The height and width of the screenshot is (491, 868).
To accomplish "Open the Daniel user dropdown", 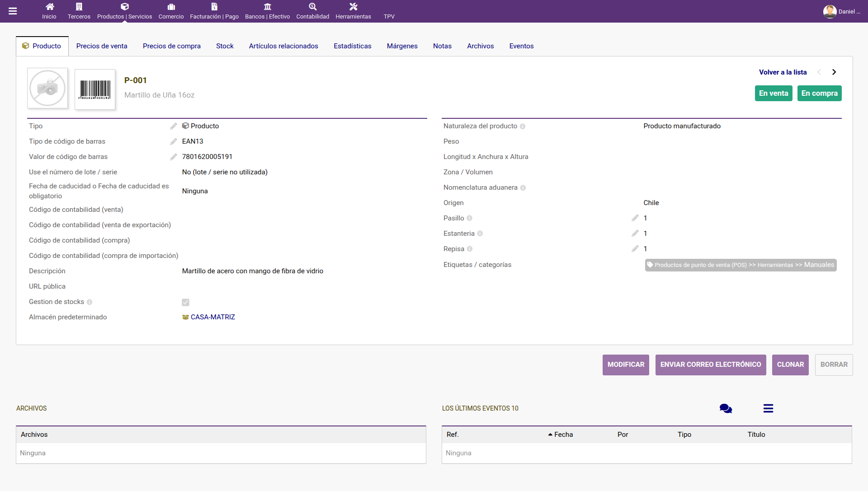I will pos(841,11).
